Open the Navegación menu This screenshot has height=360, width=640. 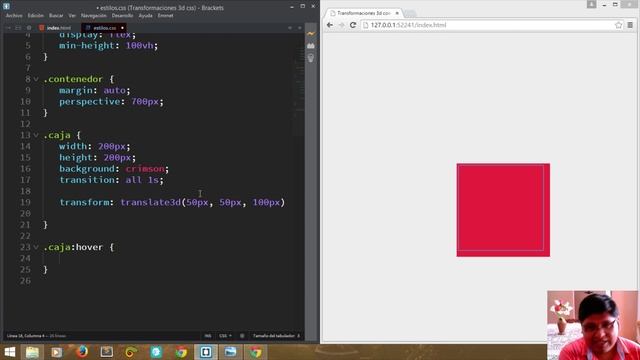coord(93,16)
